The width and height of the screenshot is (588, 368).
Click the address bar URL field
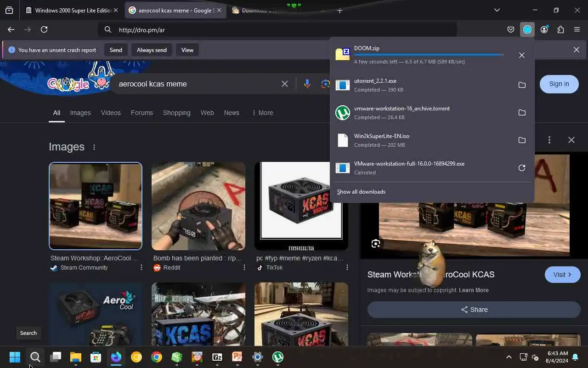click(x=277, y=29)
